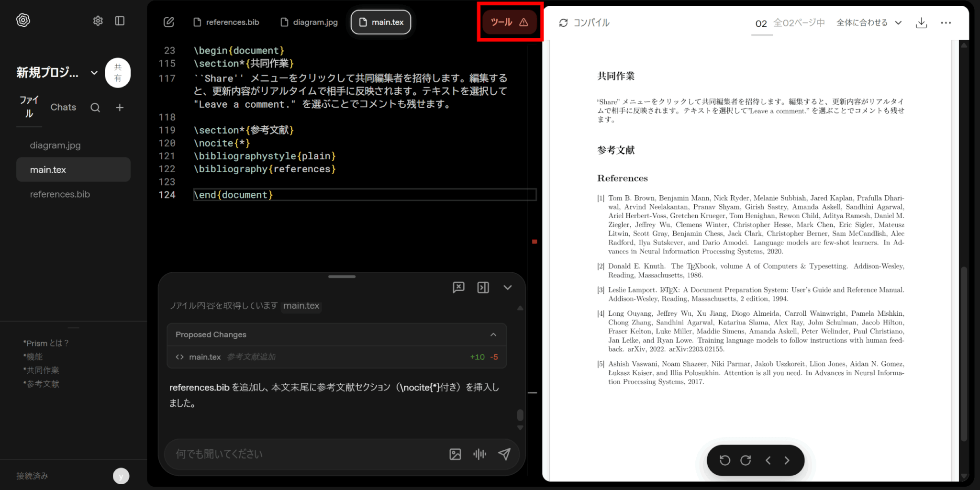
Task: Click the red ツール warning button
Action: [x=509, y=22]
